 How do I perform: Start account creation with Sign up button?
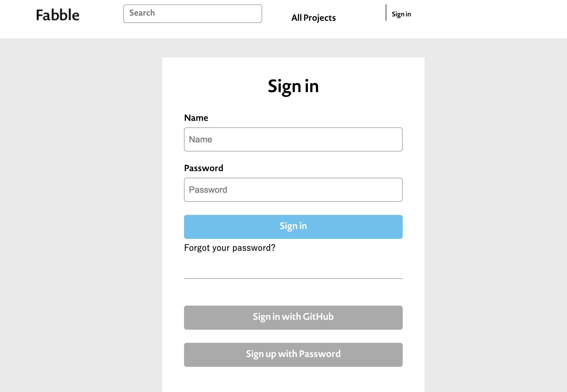(293, 355)
